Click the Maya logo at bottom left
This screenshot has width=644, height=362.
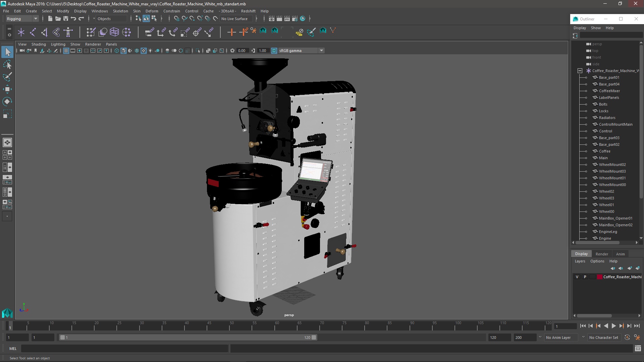tap(7, 313)
